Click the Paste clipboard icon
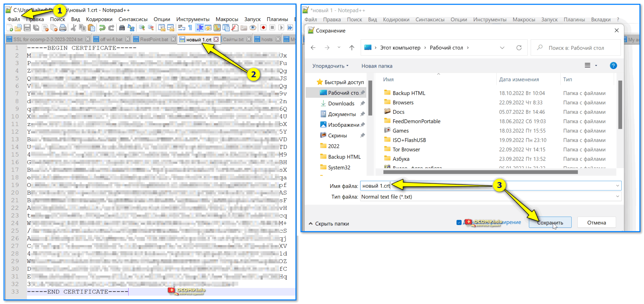644x304 pixels. coord(91,28)
